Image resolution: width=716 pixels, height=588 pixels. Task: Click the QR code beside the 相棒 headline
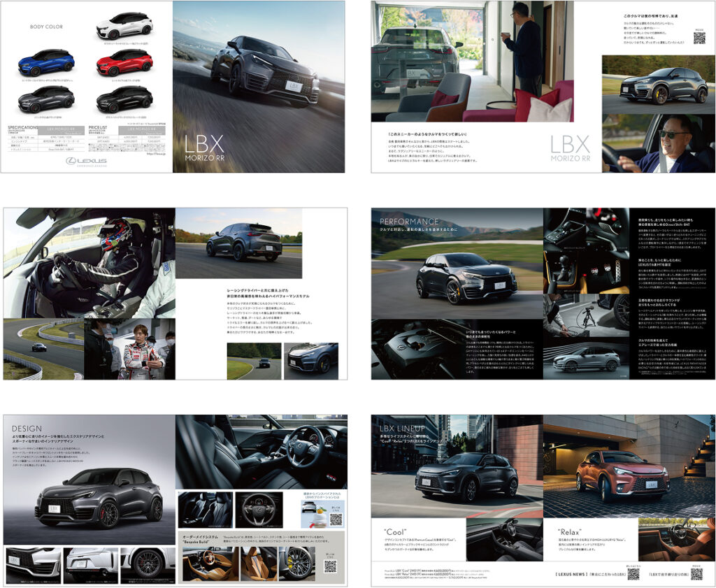[699, 38]
